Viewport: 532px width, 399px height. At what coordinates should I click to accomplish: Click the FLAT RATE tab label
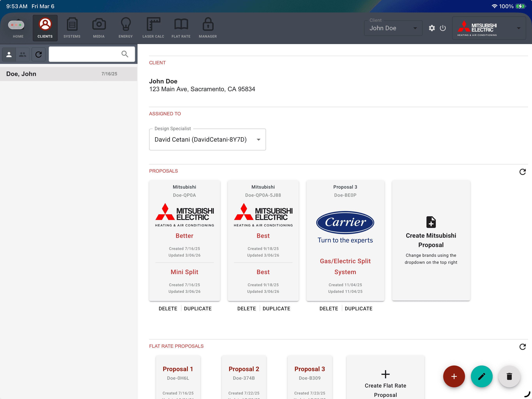pos(181,36)
